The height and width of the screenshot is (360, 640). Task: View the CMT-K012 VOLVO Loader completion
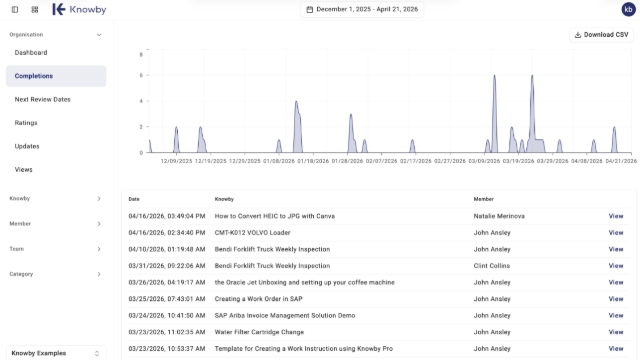(616, 233)
